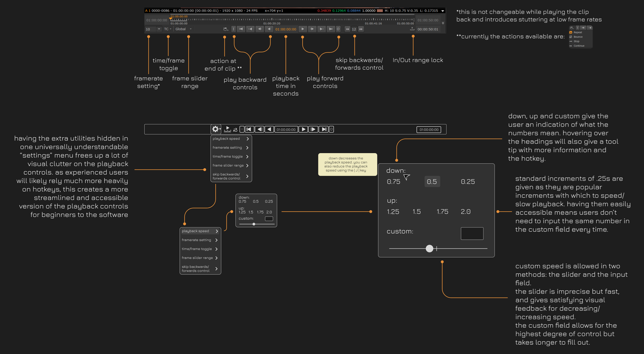
Task: Open the settings gear in redesigned playback bar
Action: (215, 129)
